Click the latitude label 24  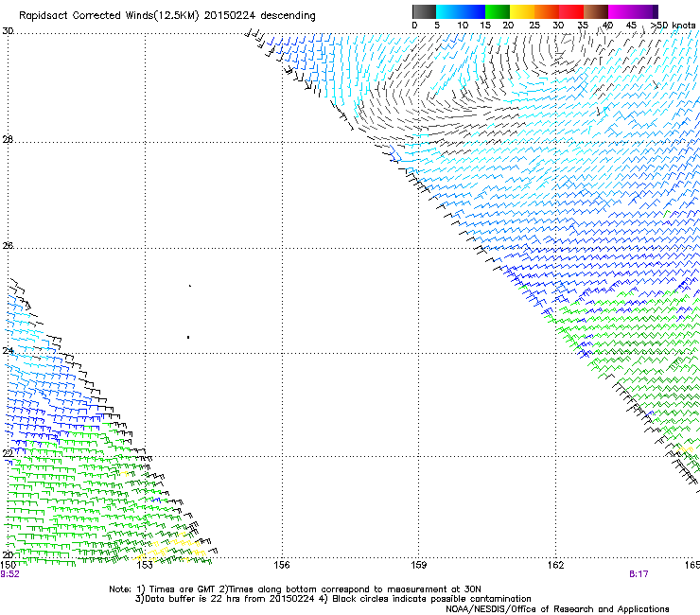pyautogui.click(x=8, y=351)
